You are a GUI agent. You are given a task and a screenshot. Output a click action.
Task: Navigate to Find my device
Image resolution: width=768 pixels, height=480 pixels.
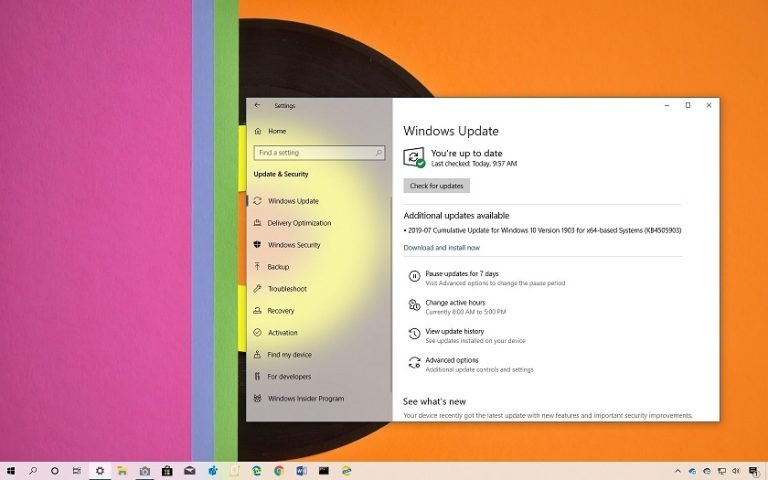click(289, 355)
